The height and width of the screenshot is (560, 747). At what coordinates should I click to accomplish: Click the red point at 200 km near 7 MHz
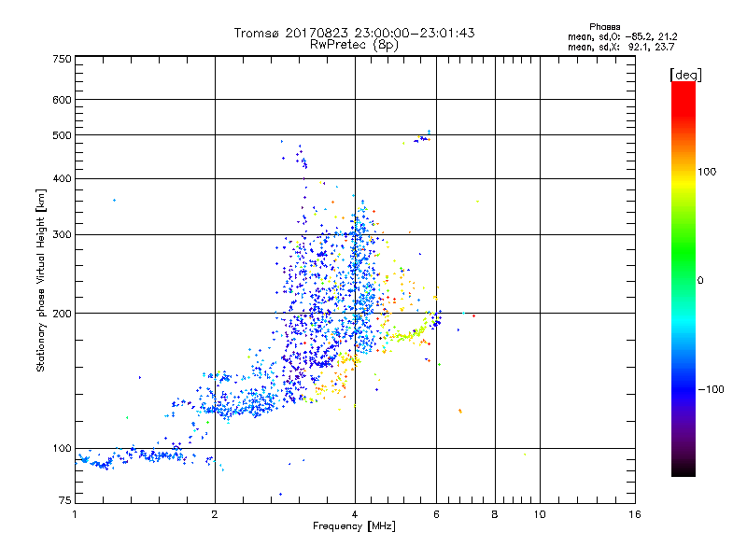pos(473,315)
